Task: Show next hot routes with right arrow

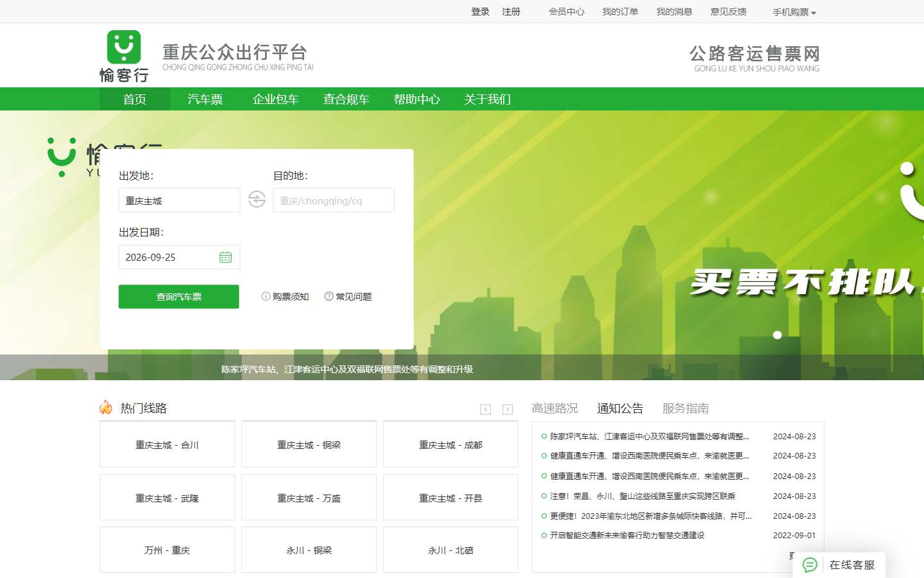Action: tap(508, 409)
